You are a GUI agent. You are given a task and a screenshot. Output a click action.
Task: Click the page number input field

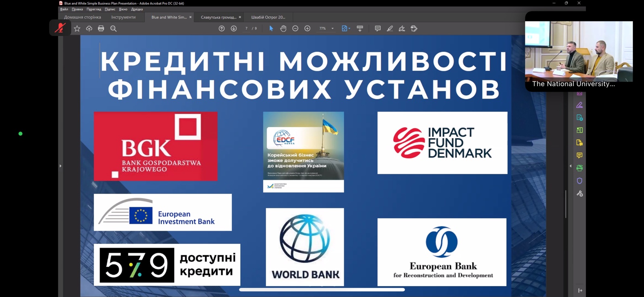(x=246, y=29)
